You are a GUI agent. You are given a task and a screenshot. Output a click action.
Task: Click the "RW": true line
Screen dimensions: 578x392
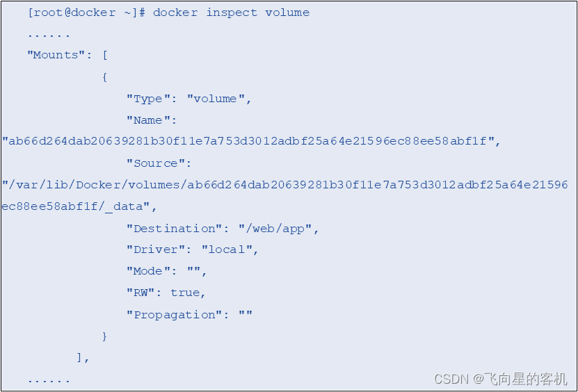pyautogui.click(x=166, y=293)
